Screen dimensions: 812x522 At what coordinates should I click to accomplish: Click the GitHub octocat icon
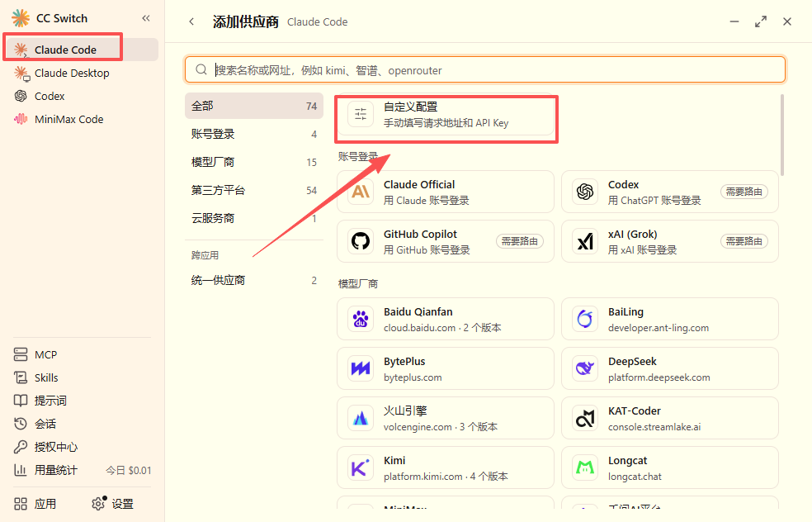coord(361,241)
